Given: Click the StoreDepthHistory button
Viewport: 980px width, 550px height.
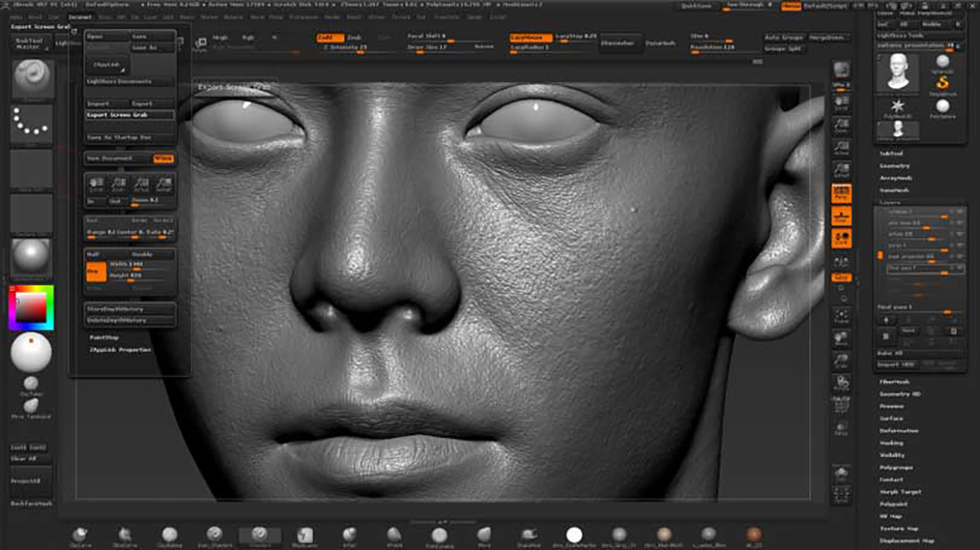Looking at the screenshot, I should (x=130, y=309).
